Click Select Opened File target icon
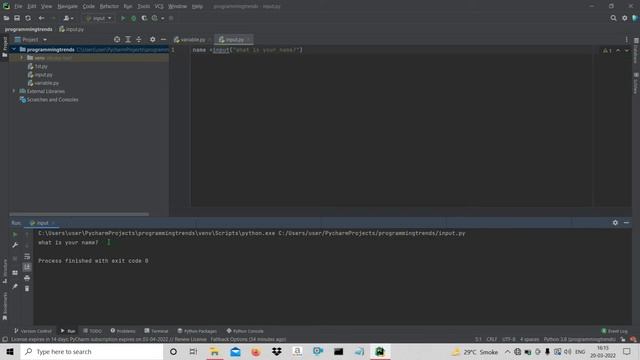The image size is (640, 360). (117, 40)
